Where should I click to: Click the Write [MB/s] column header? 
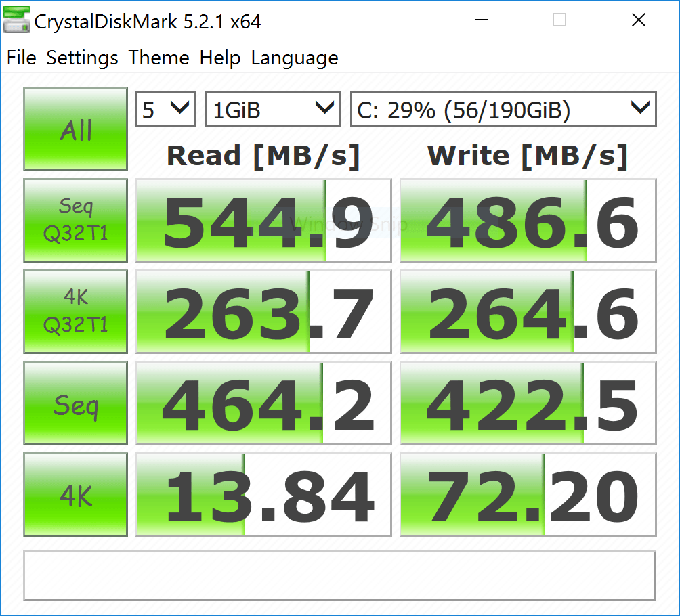click(528, 156)
